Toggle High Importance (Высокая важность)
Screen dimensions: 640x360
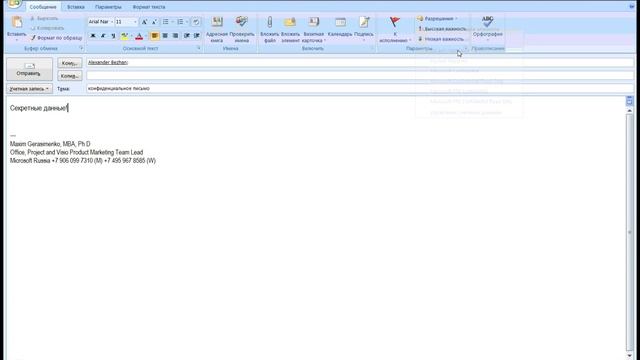pos(442,29)
